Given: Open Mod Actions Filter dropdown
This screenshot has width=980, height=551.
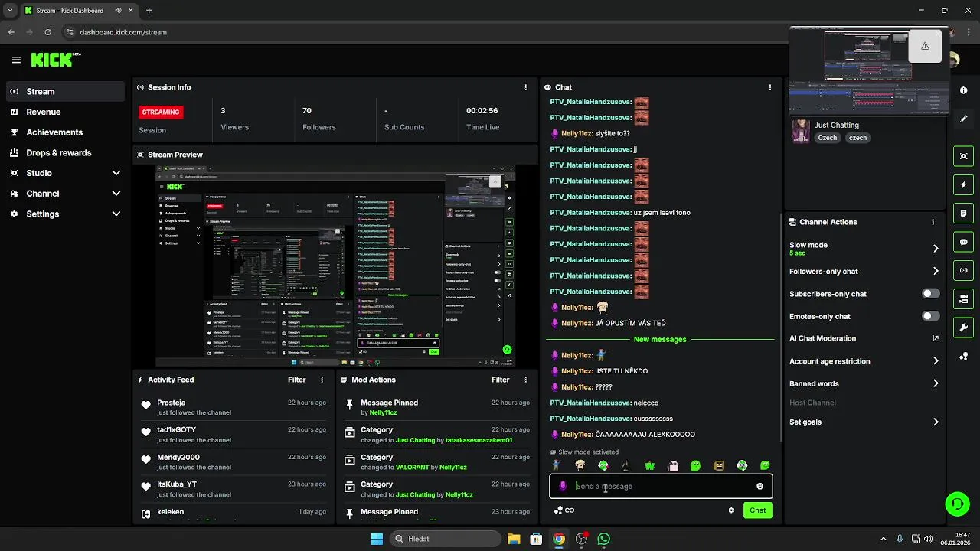Looking at the screenshot, I should (501, 380).
